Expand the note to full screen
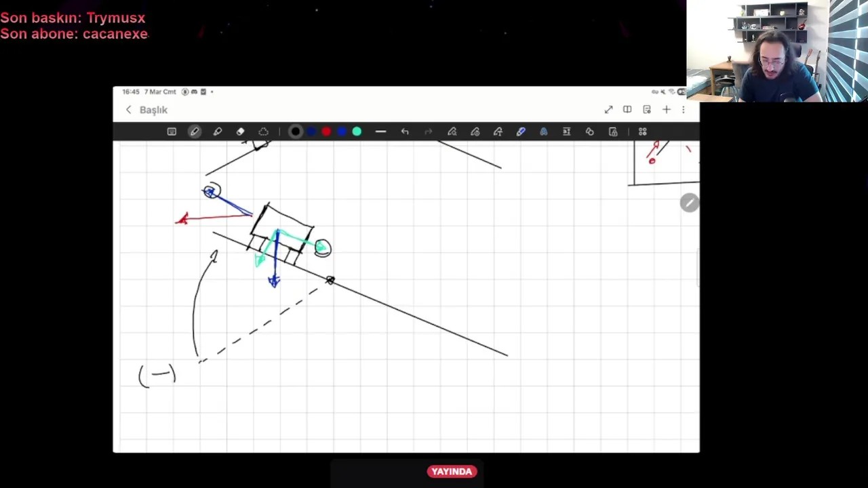Viewport: 868px width, 488px height. [608, 110]
